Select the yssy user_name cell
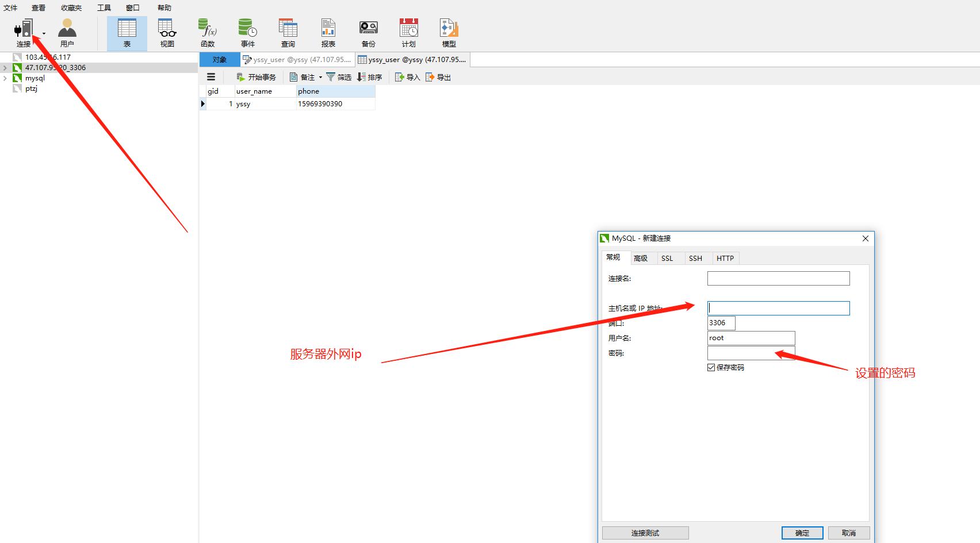Viewport: 980px width, 543px height. pyautogui.click(x=265, y=104)
